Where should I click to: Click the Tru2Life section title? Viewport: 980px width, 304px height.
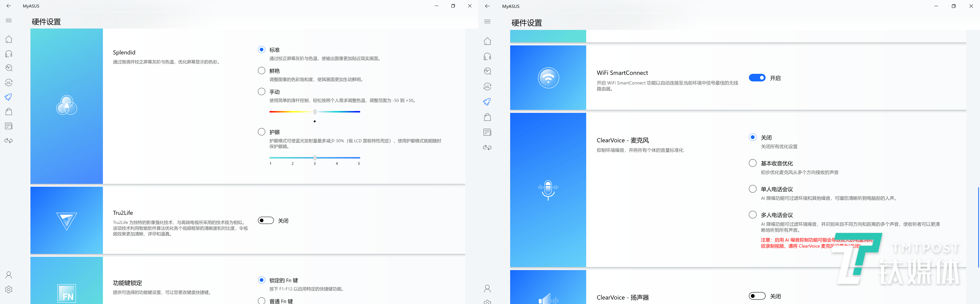coord(123,213)
